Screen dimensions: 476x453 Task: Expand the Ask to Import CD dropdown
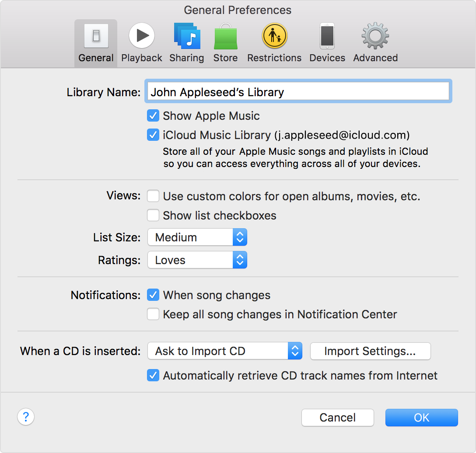click(x=224, y=351)
